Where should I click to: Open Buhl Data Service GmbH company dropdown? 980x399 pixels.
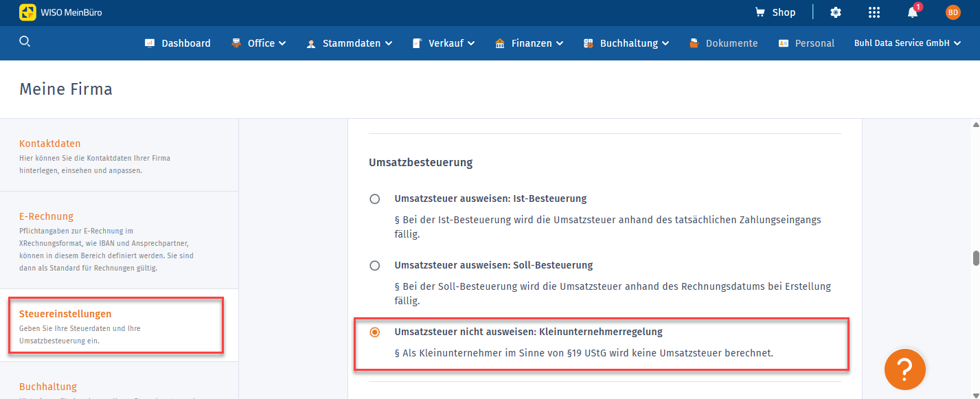click(x=907, y=43)
